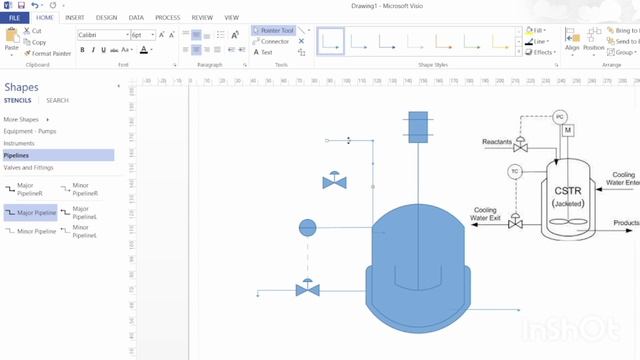The width and height of the screenshot is (640, 360).
Task: Open the VIEW ribbon tab
Action: point(231,18)
